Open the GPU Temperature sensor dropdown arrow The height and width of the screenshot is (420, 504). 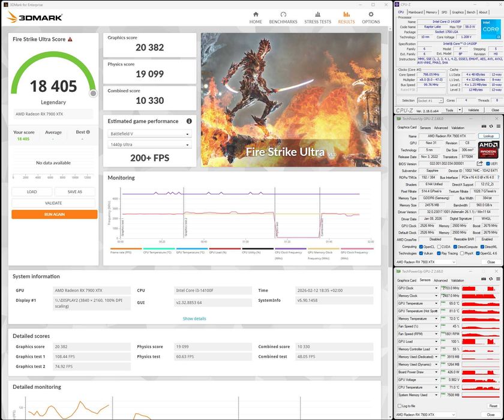[437, 304]
